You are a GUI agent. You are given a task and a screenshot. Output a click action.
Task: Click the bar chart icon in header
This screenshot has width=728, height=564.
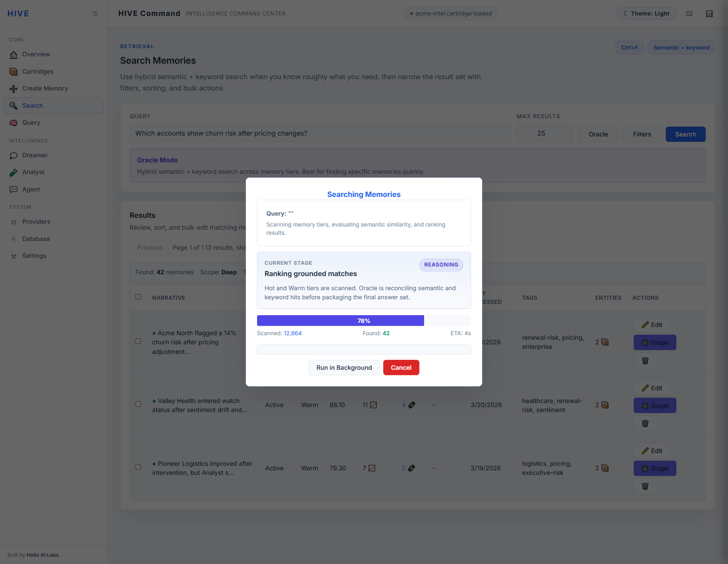(709, 13)
